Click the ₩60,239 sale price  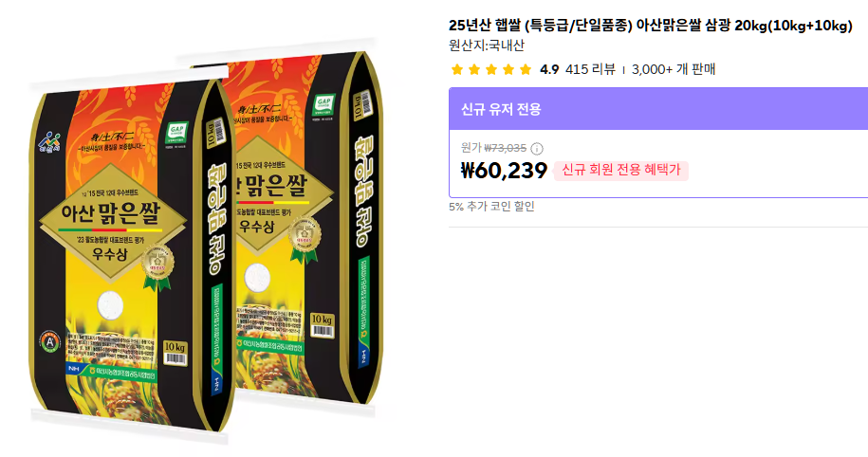point(504,171)
